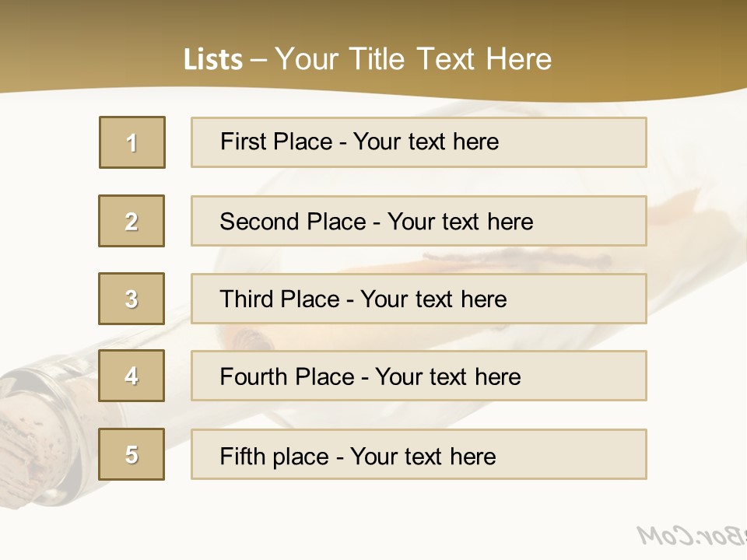
Task: Click the number 1 box
Action: (x=132, y=142)
